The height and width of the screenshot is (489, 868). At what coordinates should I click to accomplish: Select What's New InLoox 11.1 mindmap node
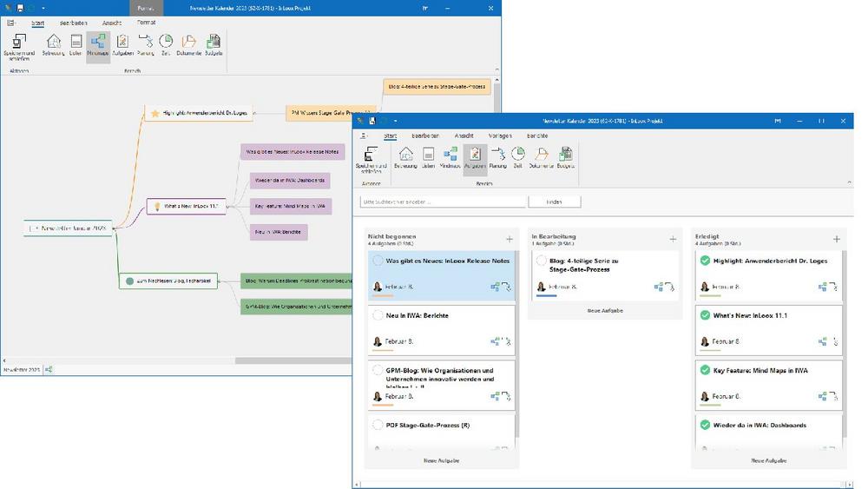coord(186,206)
